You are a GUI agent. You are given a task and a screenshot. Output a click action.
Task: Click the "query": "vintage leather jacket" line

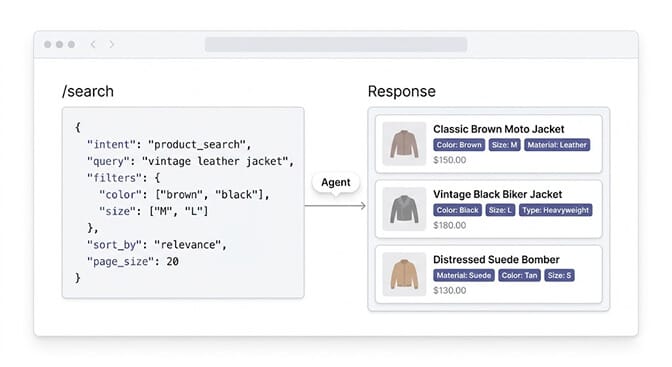click(191, 161)
